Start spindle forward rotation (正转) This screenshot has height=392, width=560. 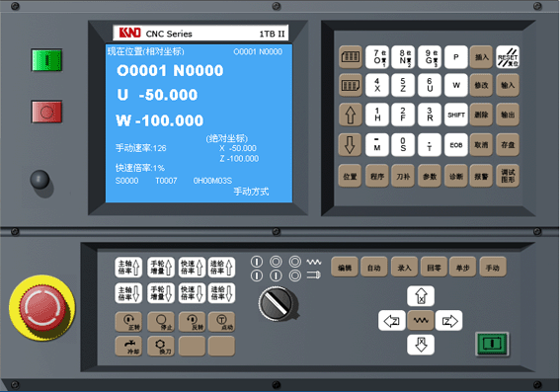tap(128, 322)
